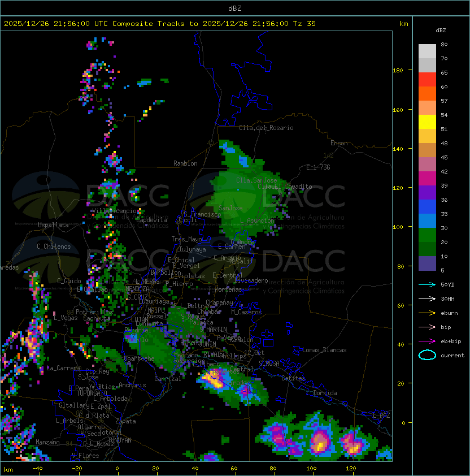Click the 'Divisadero' place label

(251, 280)
